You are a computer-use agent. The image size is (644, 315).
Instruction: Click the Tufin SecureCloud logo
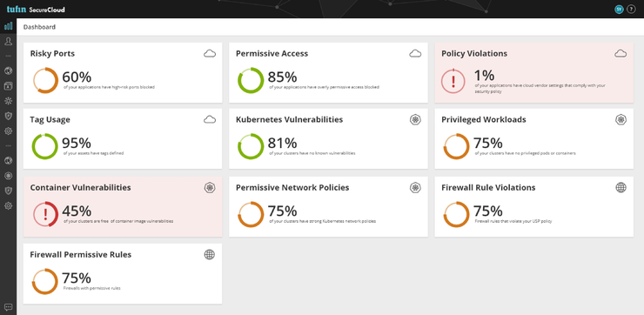click(x=36, y=9)
